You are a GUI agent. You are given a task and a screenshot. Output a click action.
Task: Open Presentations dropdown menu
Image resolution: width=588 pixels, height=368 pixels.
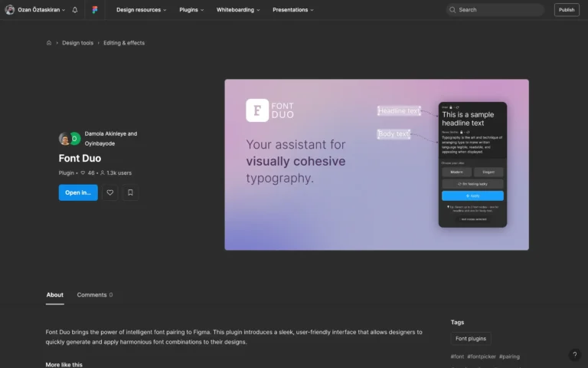tap(293, 10)
